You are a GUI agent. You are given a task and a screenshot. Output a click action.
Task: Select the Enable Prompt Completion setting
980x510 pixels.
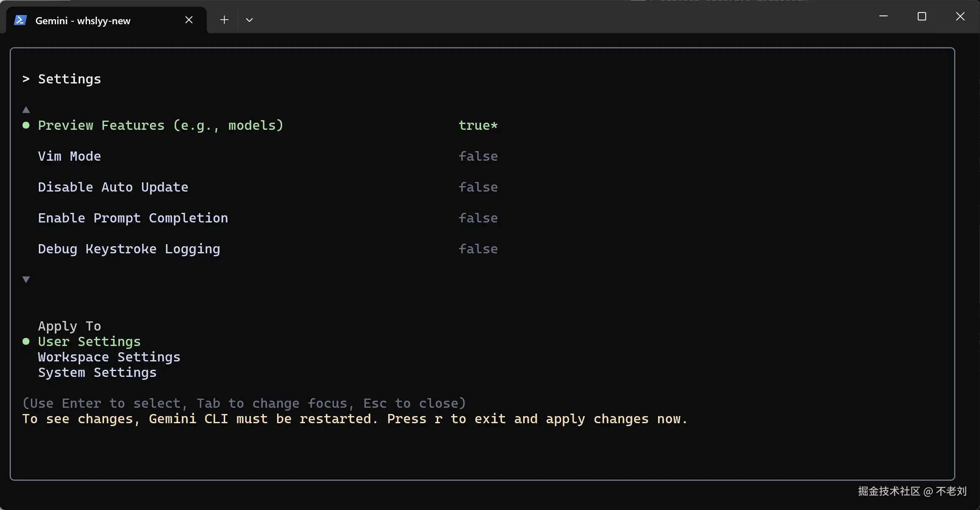(x=133, y=218)
